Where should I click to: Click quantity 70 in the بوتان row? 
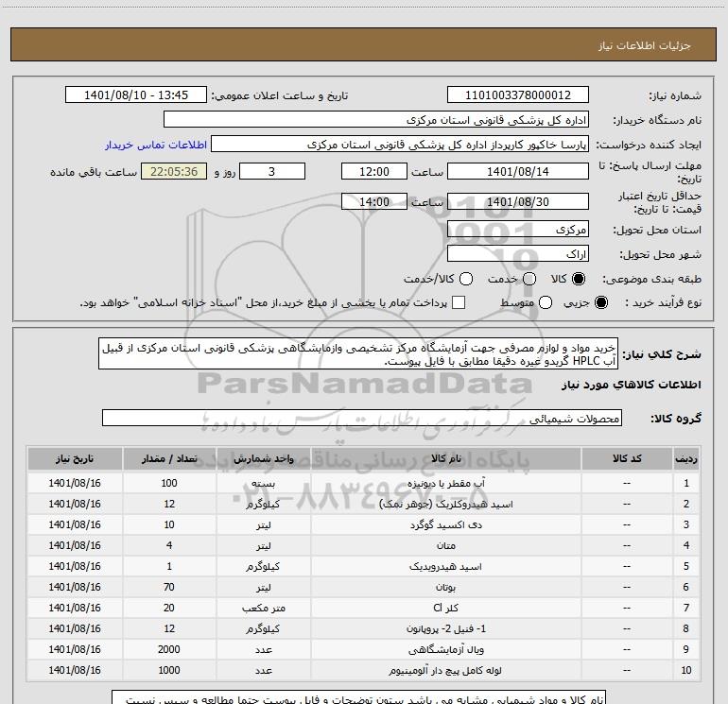tap(169, 587)
